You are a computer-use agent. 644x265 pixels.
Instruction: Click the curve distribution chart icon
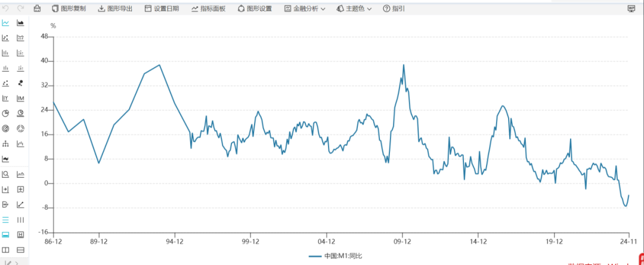pyautogui.click(x=20, y=174)
